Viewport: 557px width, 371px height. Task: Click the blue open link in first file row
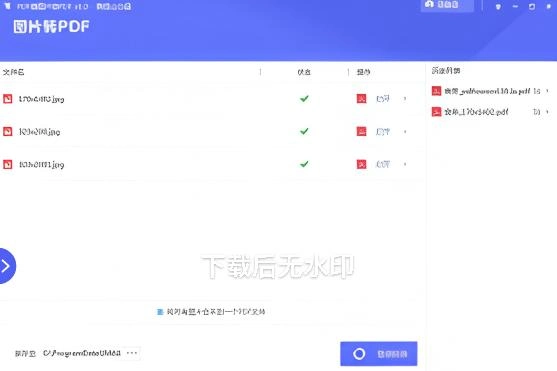click(x=383, y=99)
